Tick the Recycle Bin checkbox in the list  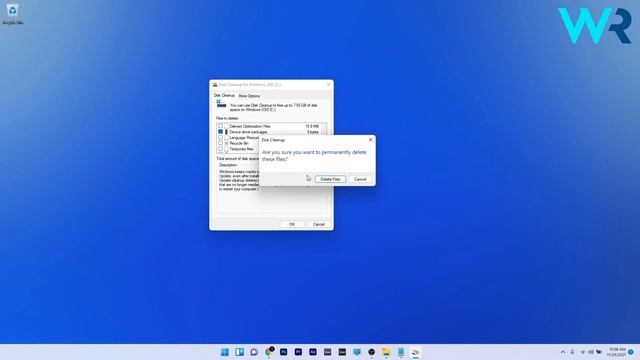220,143
